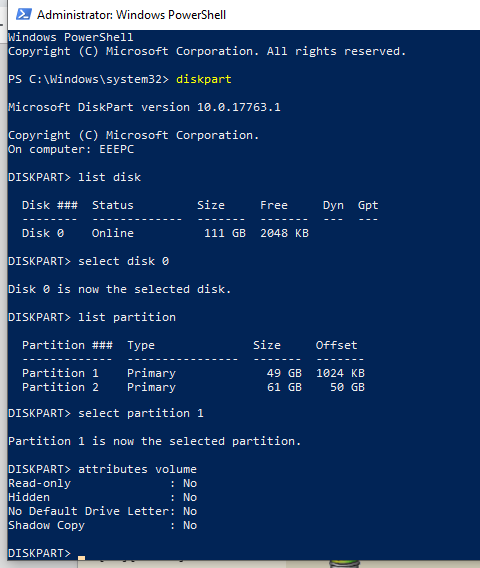
Task: Click the "Shadow Copy" attribute label
Action: click(x=46, y=525)
